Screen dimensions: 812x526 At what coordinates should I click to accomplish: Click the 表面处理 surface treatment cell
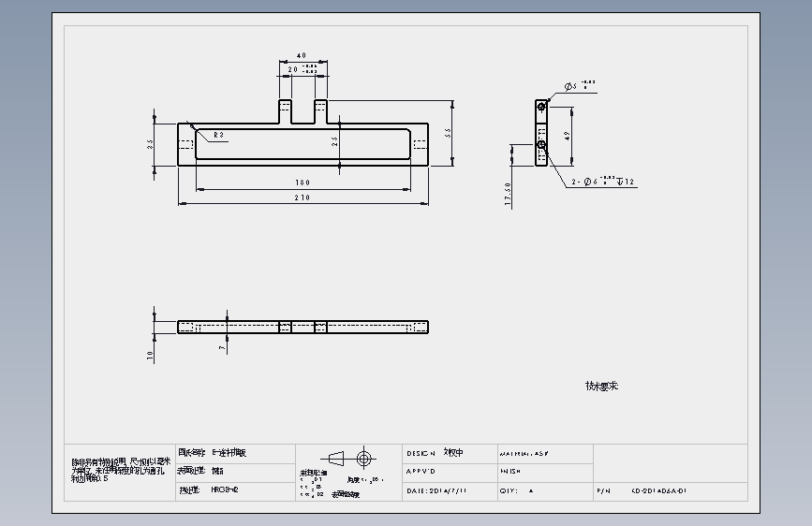236,472
